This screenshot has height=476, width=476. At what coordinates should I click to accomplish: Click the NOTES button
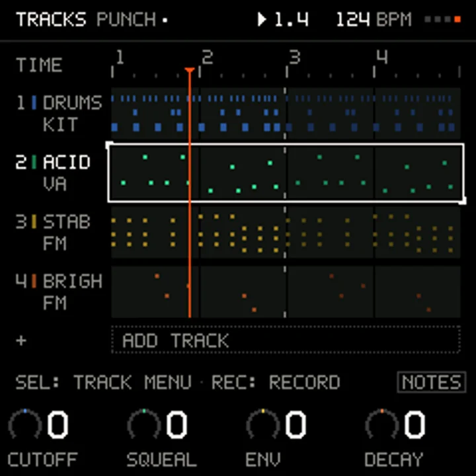point(431,382)
